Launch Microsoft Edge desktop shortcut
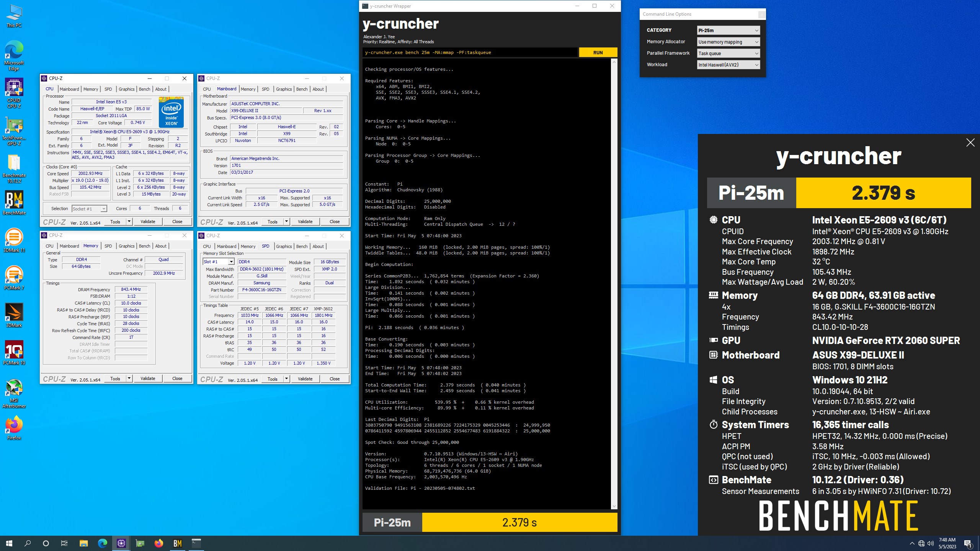Viewport: 980px width, 551px height. [14, 55]
